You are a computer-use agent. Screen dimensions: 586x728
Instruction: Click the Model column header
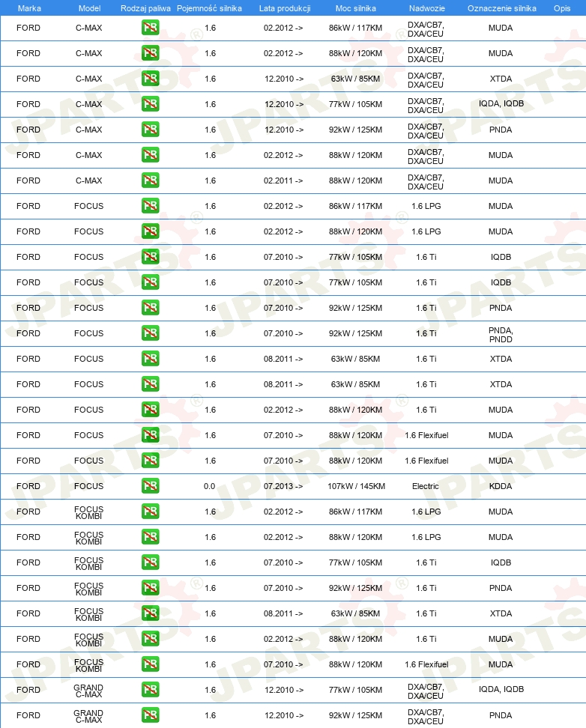pyautogui.click(x=89, y=8)
